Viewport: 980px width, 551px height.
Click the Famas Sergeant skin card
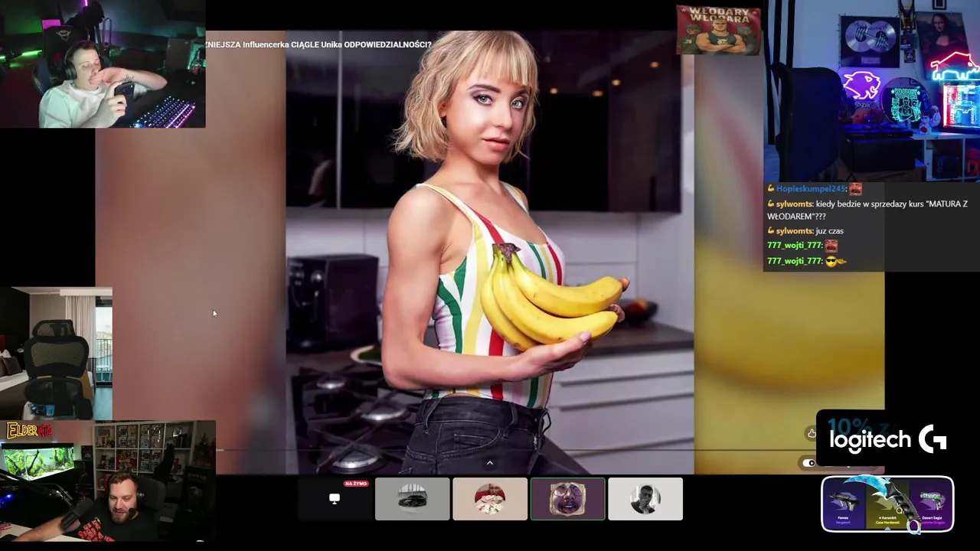[x=844, y=504]
